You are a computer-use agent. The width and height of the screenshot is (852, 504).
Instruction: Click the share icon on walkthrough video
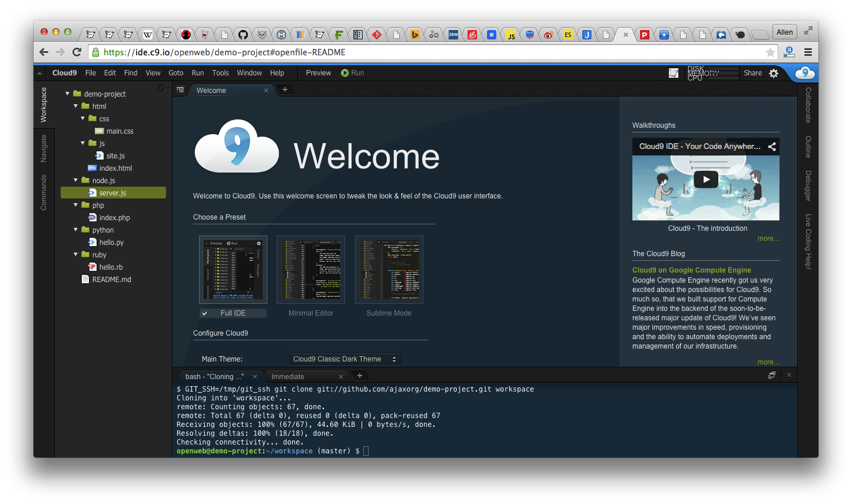(x=771, y=147)
